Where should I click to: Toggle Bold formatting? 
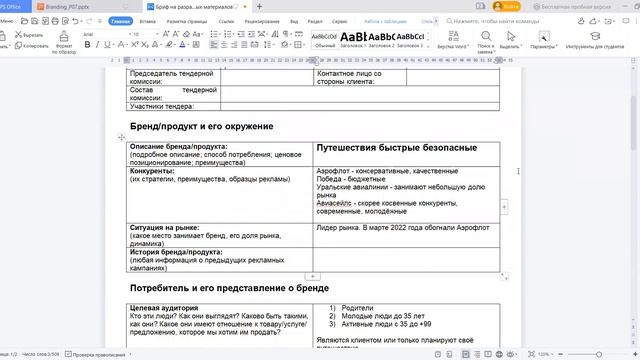pyautogui.click(x=87, y=45)
